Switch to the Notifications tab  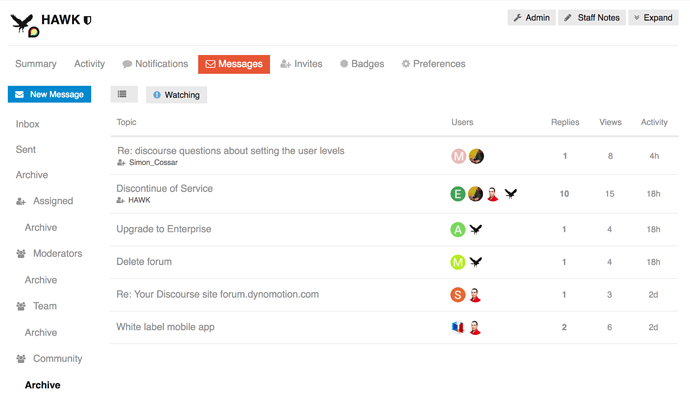coord(155,64)
